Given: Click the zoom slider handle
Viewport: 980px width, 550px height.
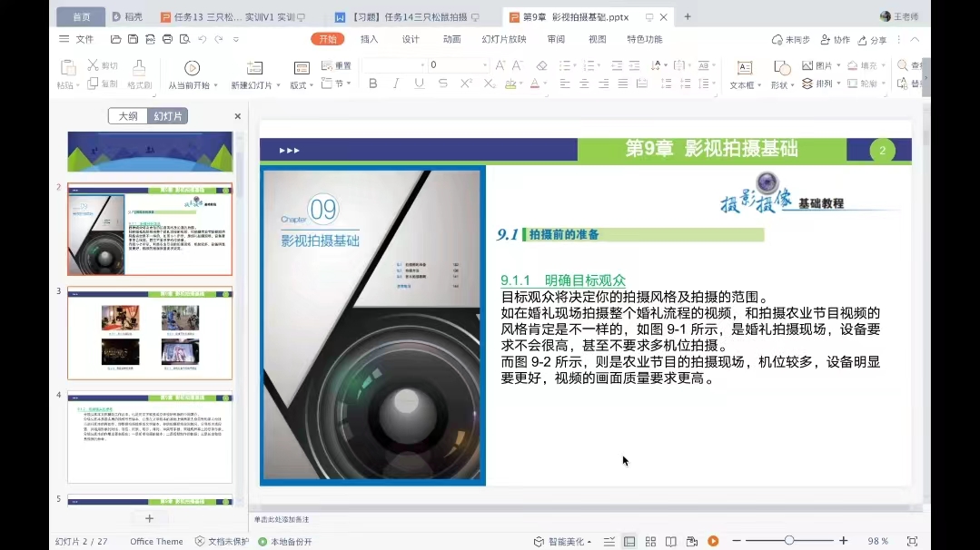Looking at the screenshot, I should click(x=789, y=541).
